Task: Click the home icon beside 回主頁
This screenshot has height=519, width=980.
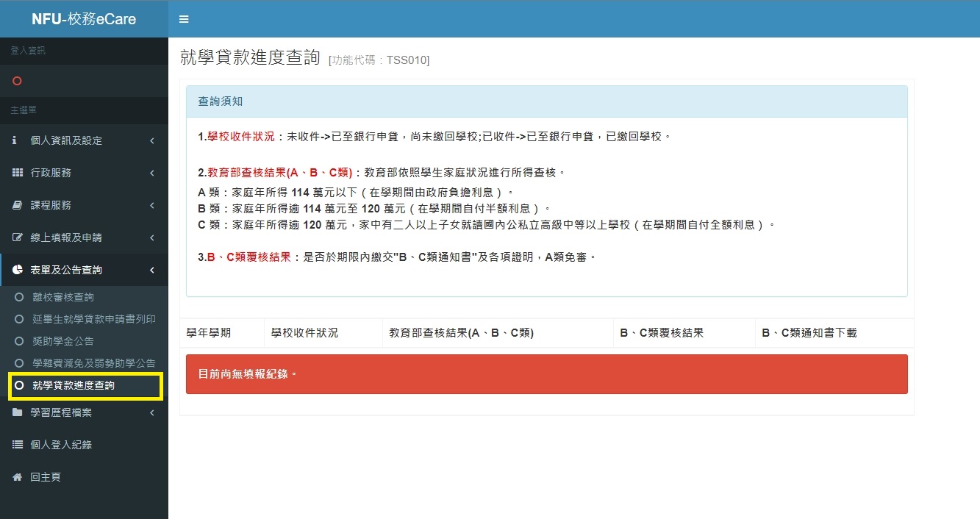Action: 18,477
